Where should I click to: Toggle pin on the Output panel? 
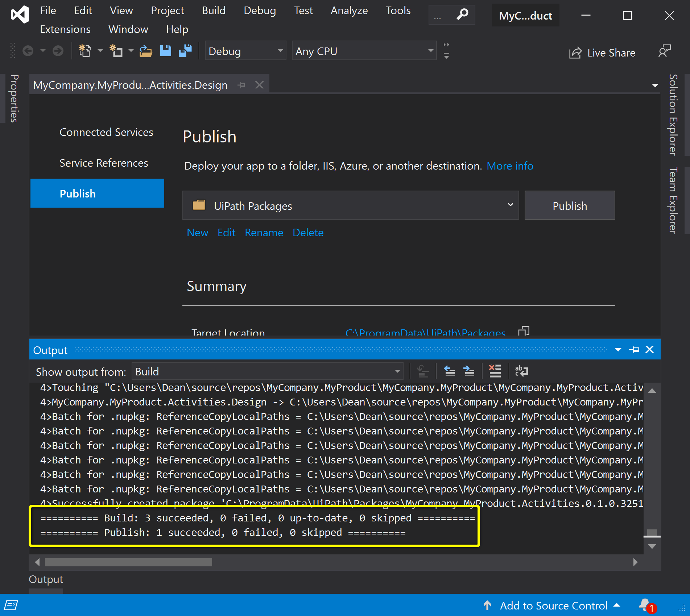coord(634,350)
